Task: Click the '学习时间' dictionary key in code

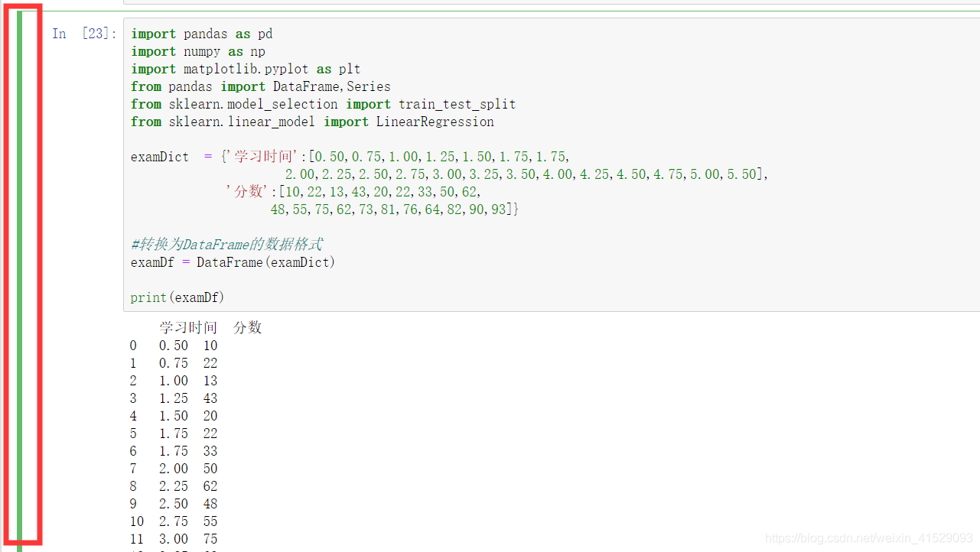Action: coord(263,157)
